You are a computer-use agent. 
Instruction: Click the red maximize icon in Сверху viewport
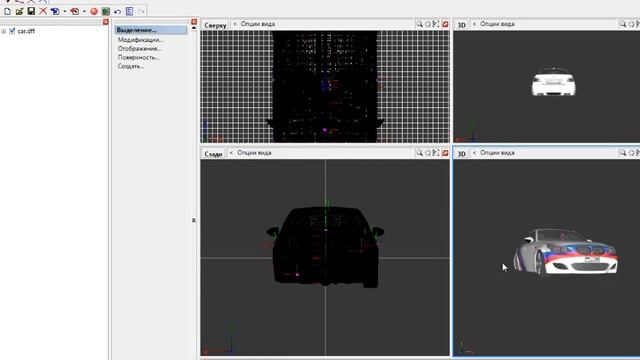point(445,24)
